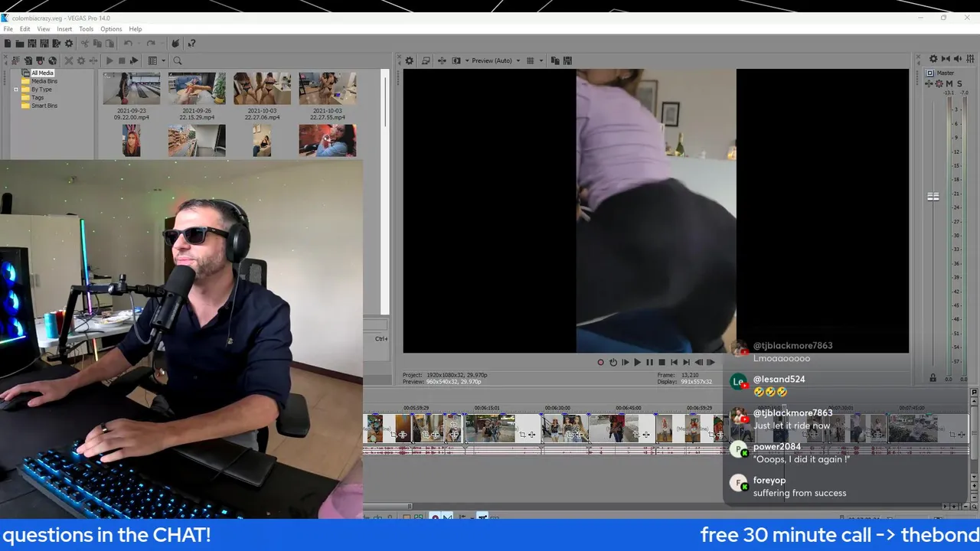Image resolution: width=980 pixels, height=551 pixels.
Task: Copy preview snapshot to clipboard
Action: click(555, 60)
